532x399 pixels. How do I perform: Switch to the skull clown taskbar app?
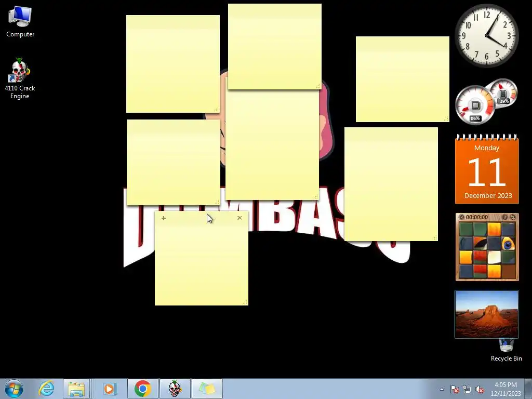175,389
